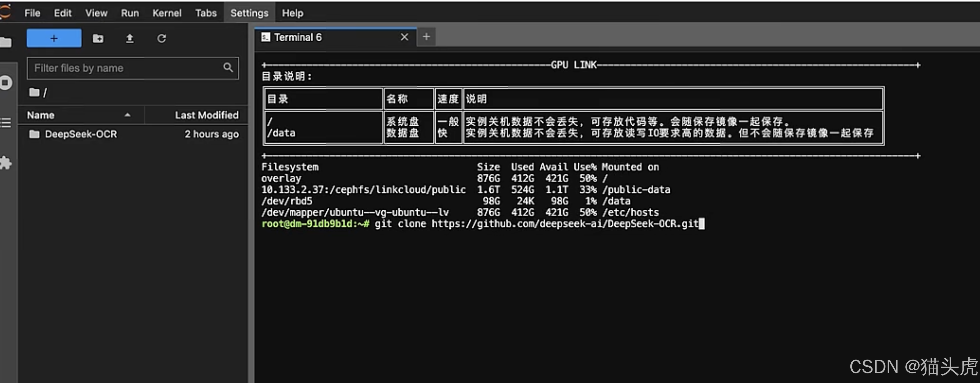This screenshot has width=980, height=383.
Task: Open the File menu
Action: pos(32,13)
